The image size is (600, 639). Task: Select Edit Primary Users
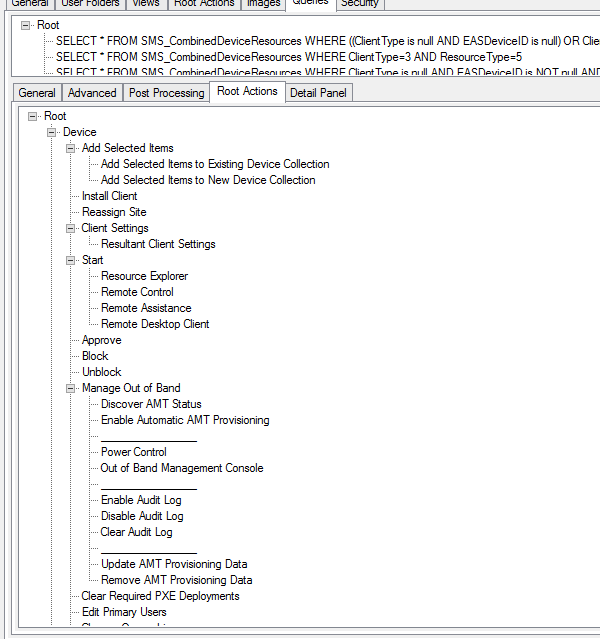tap(124, 612)
